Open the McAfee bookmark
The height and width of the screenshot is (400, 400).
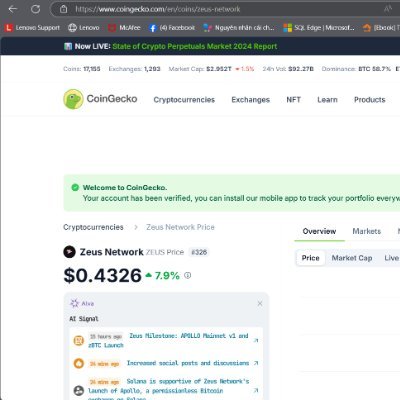tap(124, 28)
